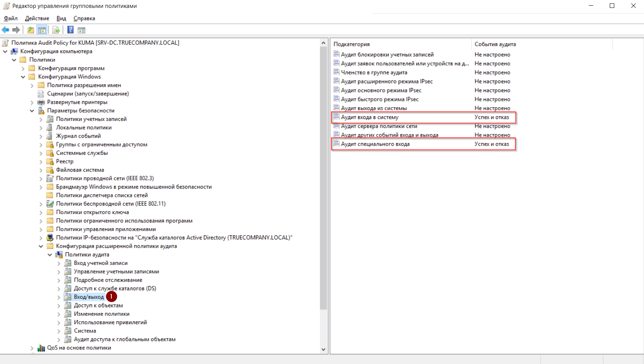
Task: Open Help with the blue question mark icon
Action: click(x=70, y=30)
